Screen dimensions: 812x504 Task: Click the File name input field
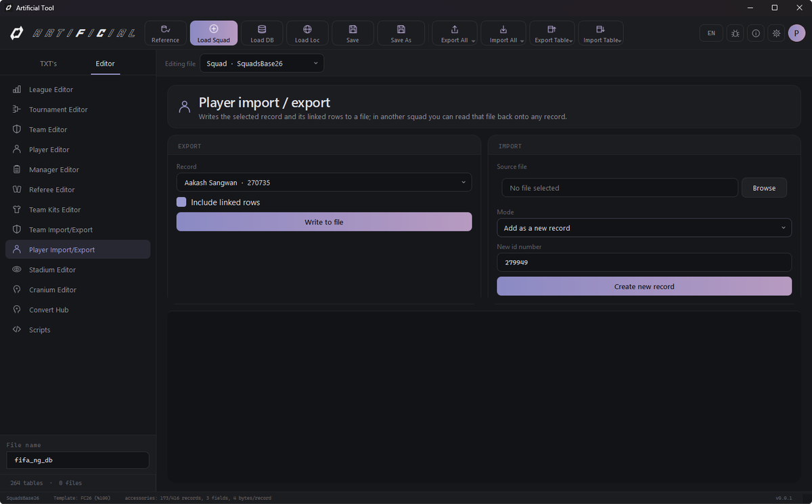(78, 460)
